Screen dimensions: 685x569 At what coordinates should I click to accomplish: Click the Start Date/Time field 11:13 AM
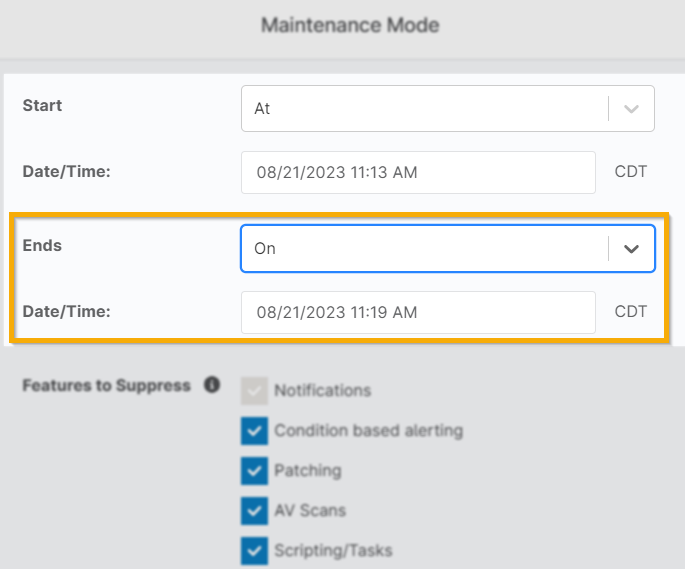(x=418, y=172)
